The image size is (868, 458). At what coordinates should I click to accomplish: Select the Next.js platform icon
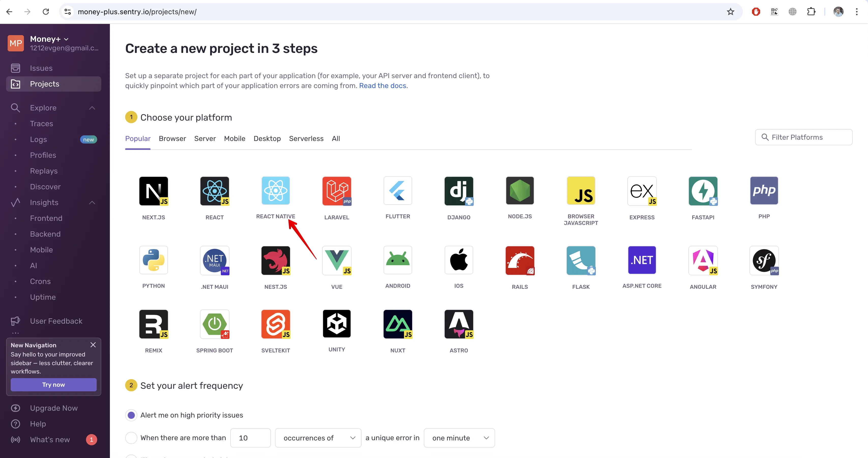point(154,191)
